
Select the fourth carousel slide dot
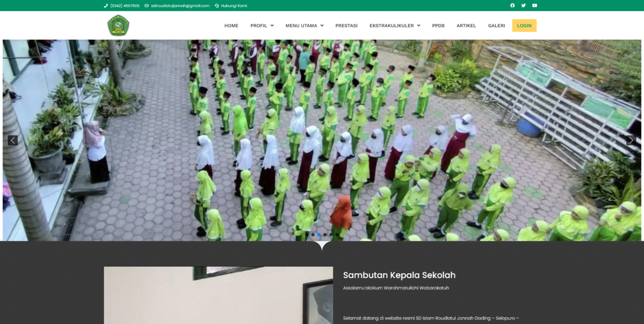(x=325, y=235)
